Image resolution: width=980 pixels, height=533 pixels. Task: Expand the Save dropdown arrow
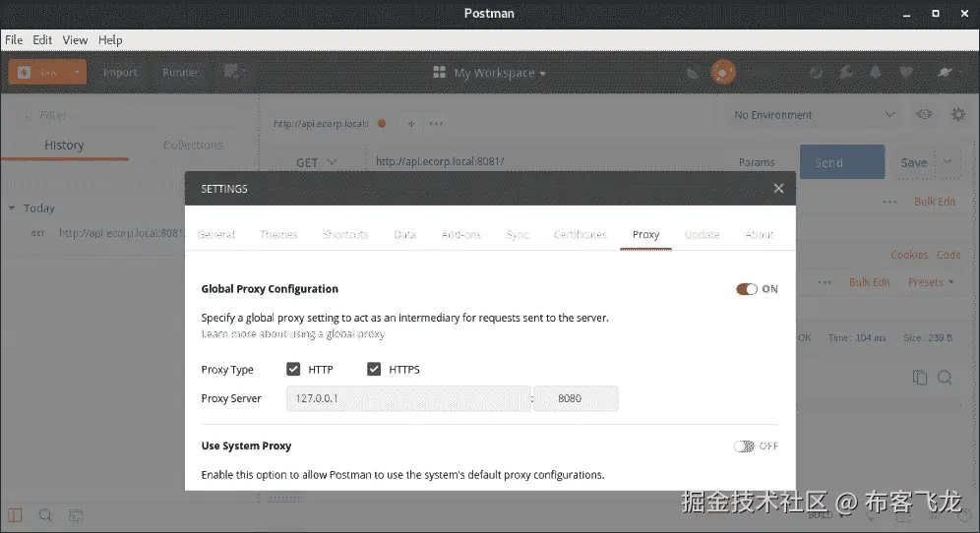click(948, 162)
